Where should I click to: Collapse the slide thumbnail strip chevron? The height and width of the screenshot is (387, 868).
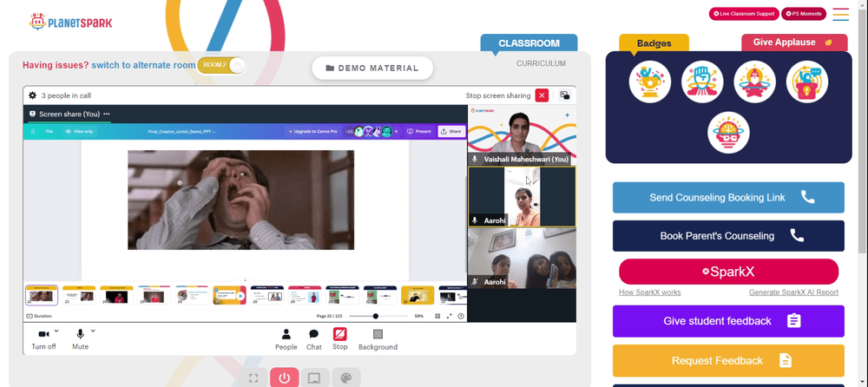[246, 280]
